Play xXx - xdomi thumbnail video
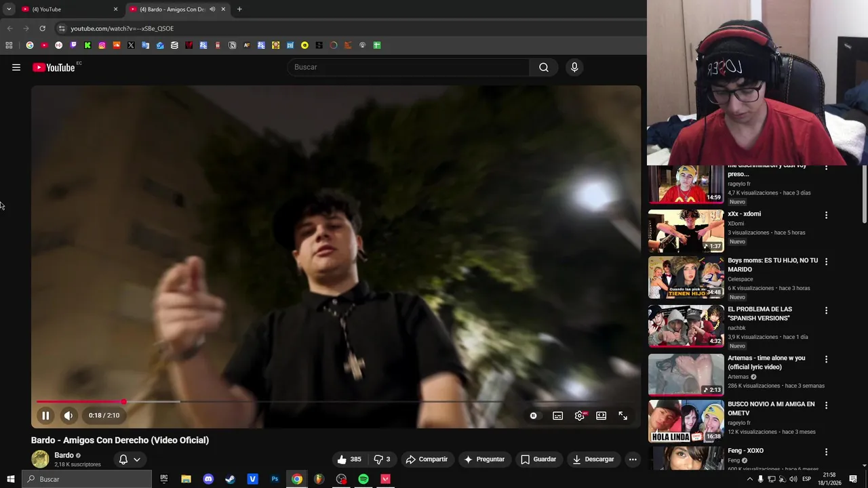The width and height of the screenshot is (868, 488). tap(686, 230)
